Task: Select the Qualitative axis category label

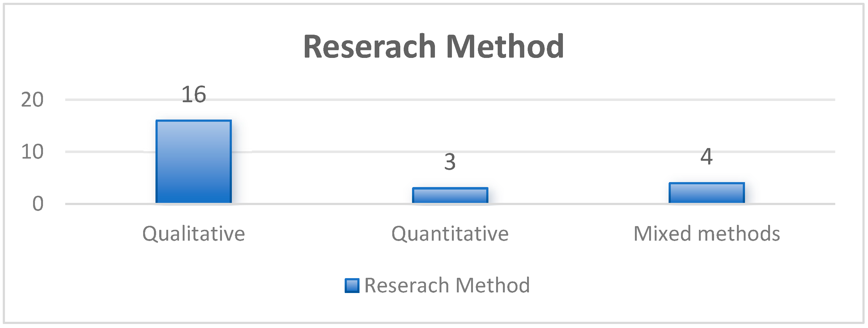Action: pyautogui.click(x=194, y=234)
